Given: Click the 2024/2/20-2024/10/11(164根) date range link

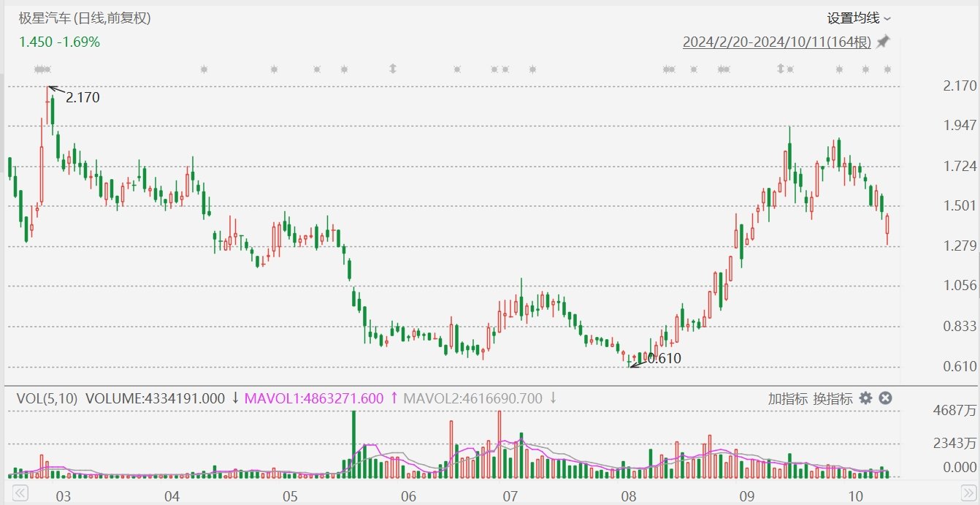Looking at the screenshot, I should [x=777, y=42].
